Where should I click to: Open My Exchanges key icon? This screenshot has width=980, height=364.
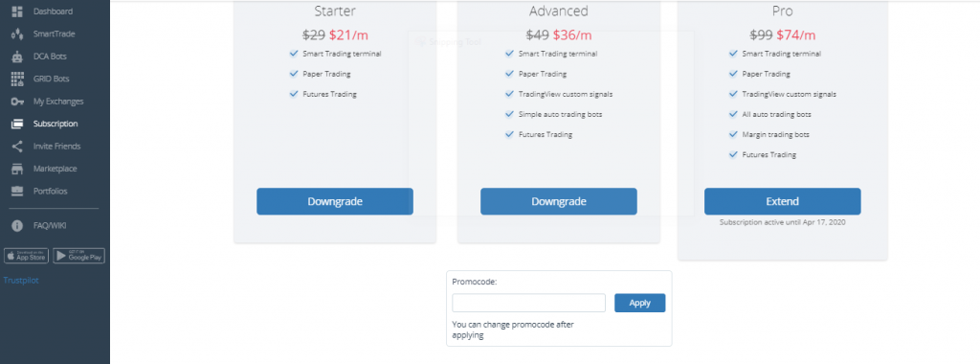point(17,102)
